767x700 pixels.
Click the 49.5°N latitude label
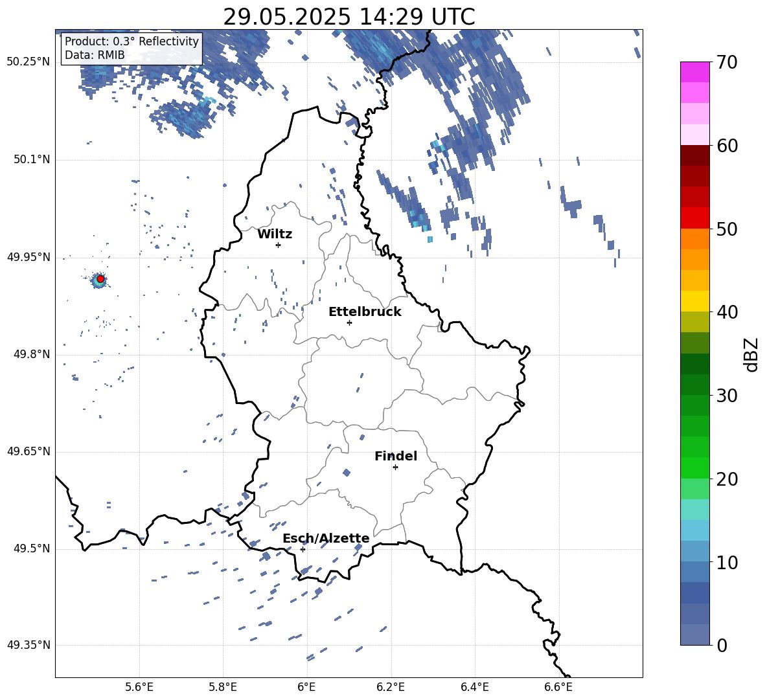(31, 548)
